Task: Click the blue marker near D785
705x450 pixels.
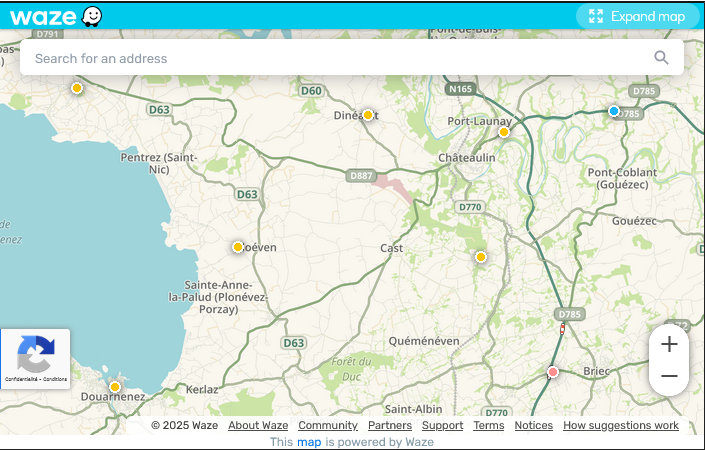Action: tap(614, 111)
